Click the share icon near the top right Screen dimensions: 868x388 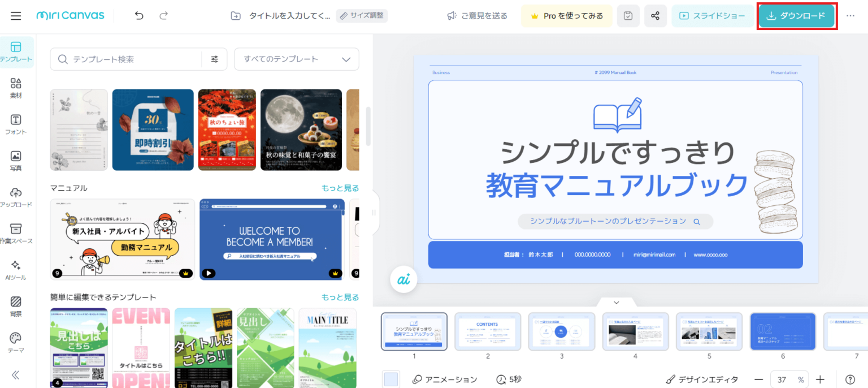(655, 16)
